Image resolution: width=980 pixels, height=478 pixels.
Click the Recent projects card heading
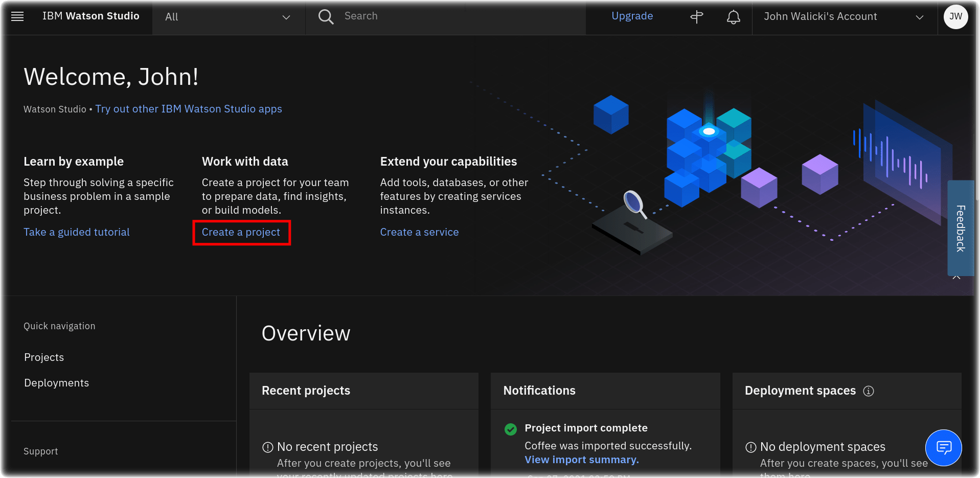coord(306,391)
